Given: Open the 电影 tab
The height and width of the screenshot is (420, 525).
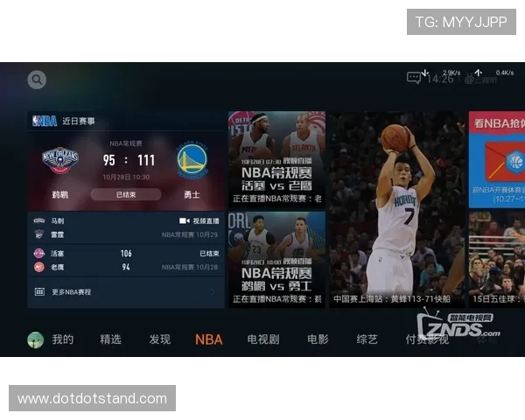Looking at the screenshot, I should 318,339.
